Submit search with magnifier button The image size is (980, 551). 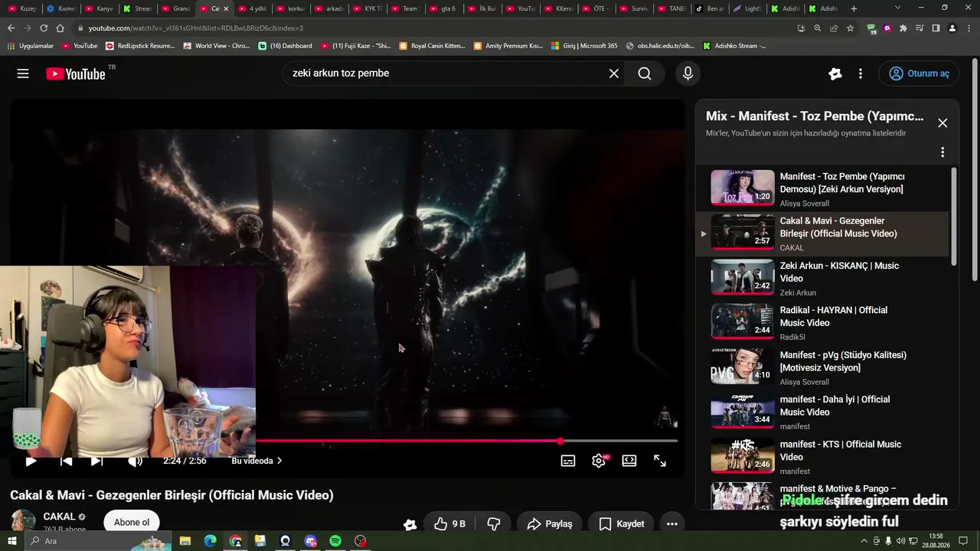645,73
